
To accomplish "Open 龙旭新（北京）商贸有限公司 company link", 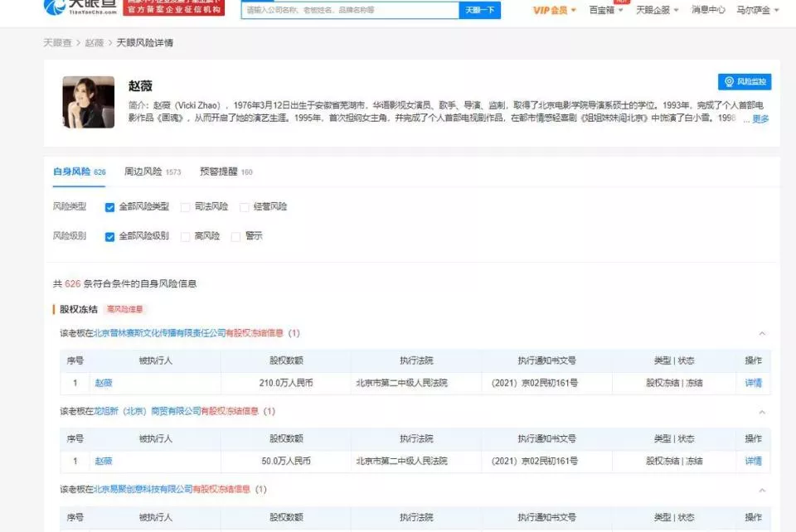I will click(148, 411).
